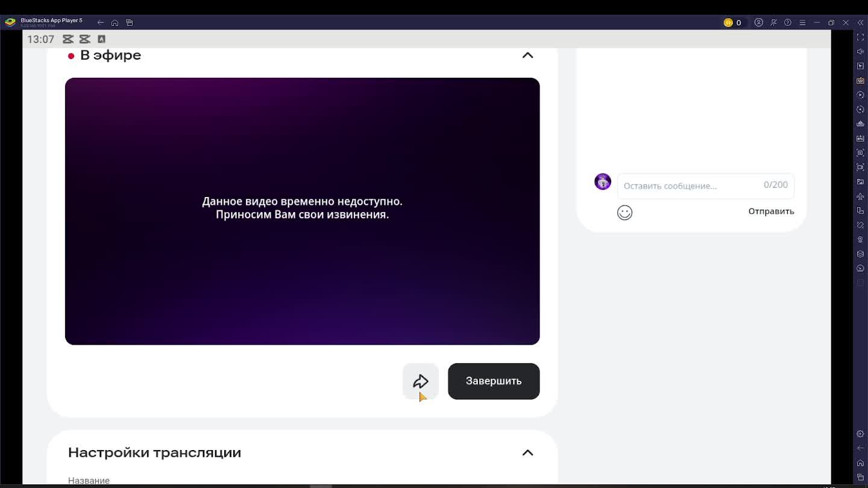
Task: Open the BlueStacks hamburger menu
Action: tap(802, 23)
